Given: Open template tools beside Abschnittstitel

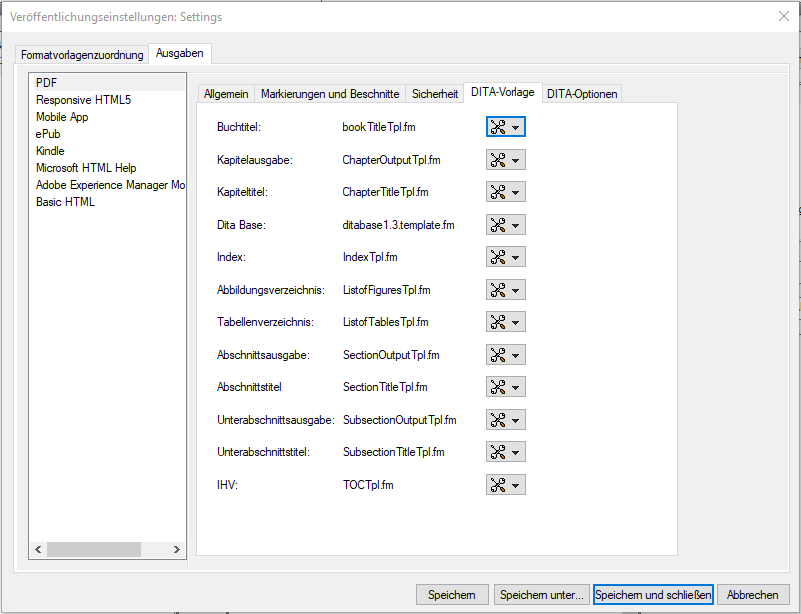Looking at the screenshot, I should click(500, 386).
